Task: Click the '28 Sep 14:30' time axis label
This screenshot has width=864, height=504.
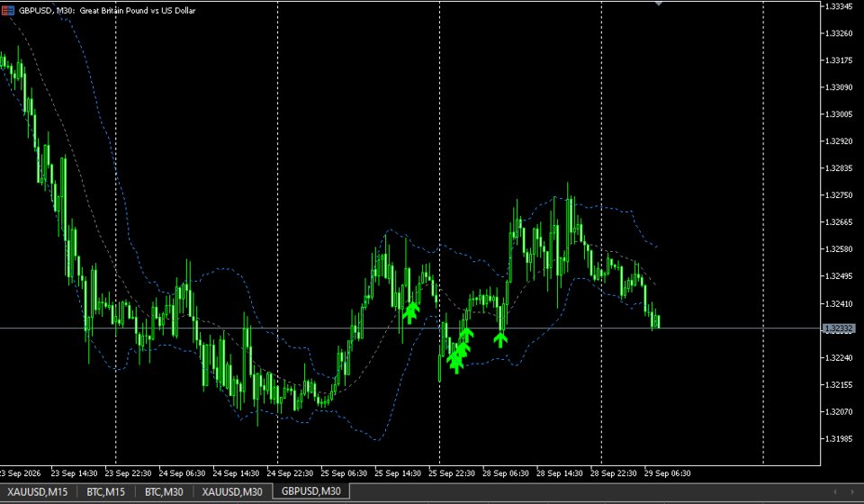Action: pos(560,473)
